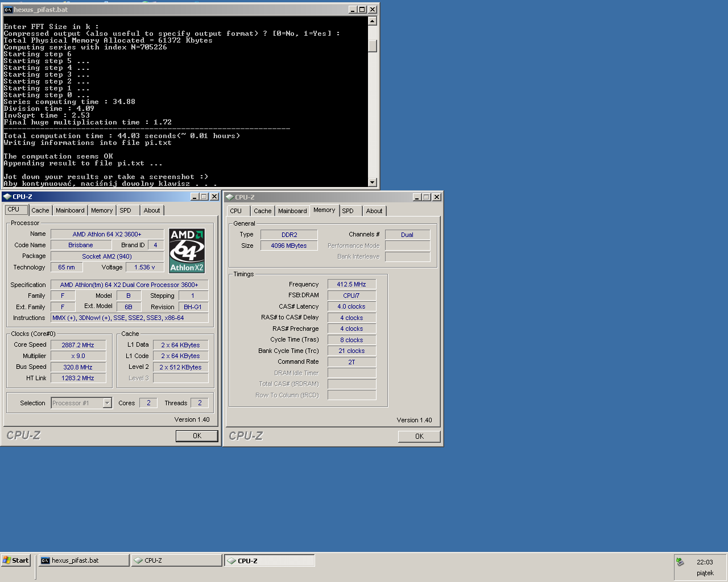
Task: Click hexus_pifast.bat console title icon
Action: tap(8, 10)
